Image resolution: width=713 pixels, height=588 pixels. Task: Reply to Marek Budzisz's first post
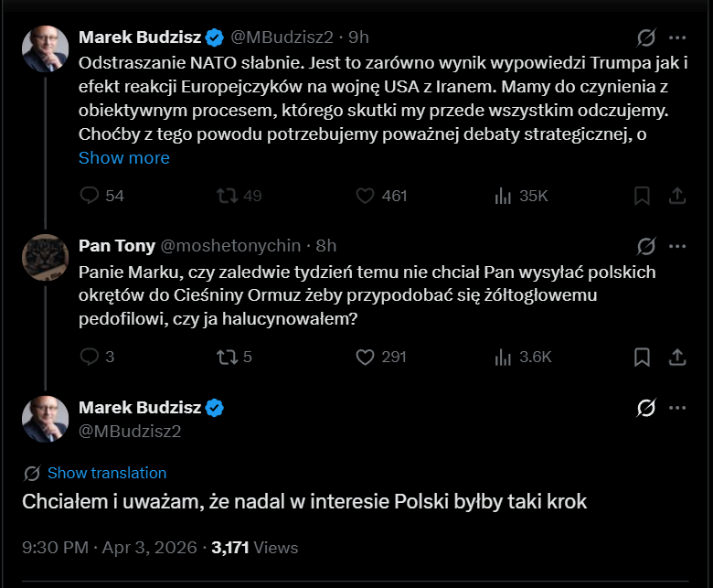(90, 196)
